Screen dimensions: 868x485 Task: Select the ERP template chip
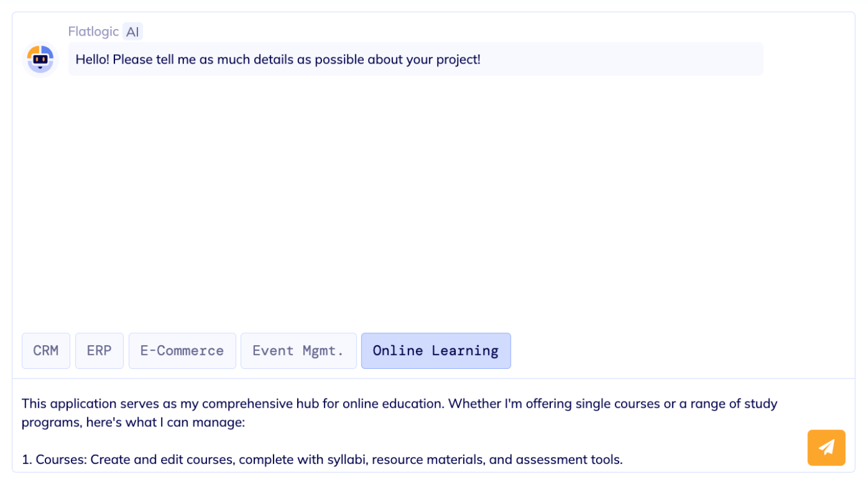(99, 351)
